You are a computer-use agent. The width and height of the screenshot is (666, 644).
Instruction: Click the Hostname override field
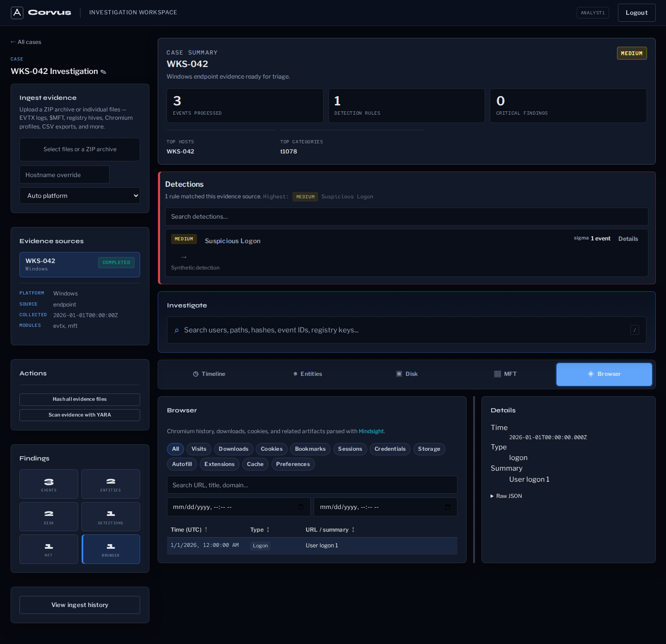pos(64,175)
